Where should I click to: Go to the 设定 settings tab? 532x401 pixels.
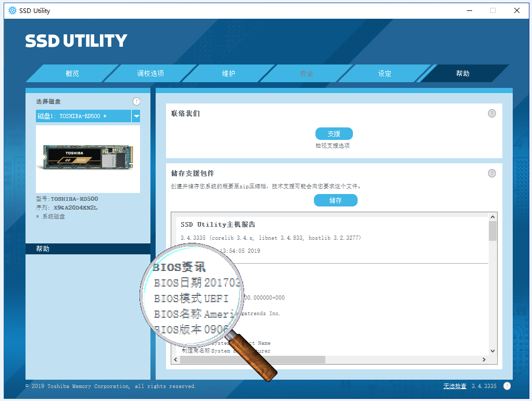point(384,73)
